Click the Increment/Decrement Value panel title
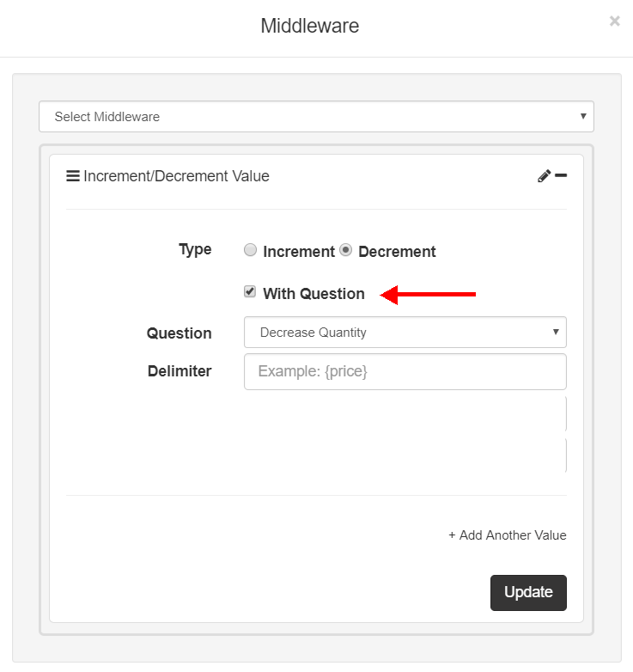This screenshot has height=672, width=633. click(176, 176)
